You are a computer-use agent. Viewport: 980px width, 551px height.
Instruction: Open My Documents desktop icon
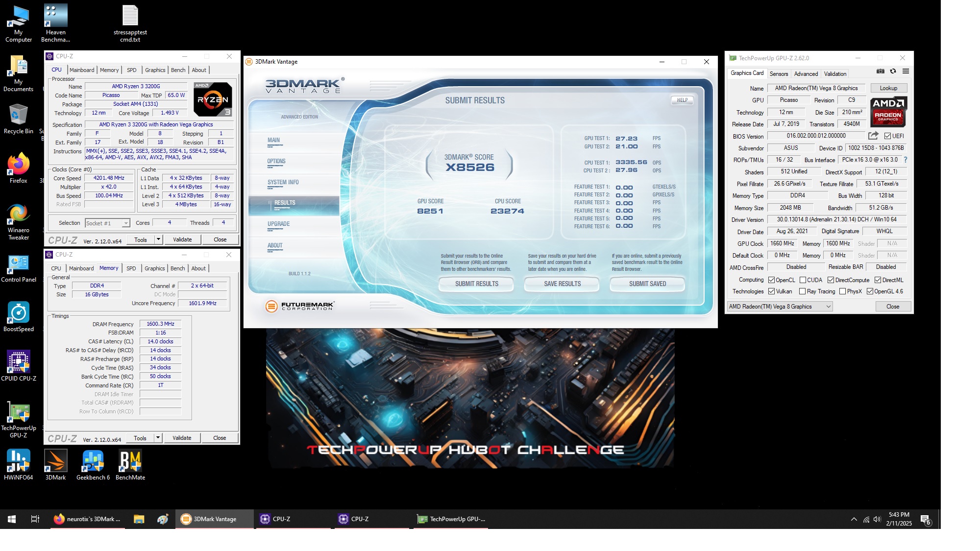(19, 72)
